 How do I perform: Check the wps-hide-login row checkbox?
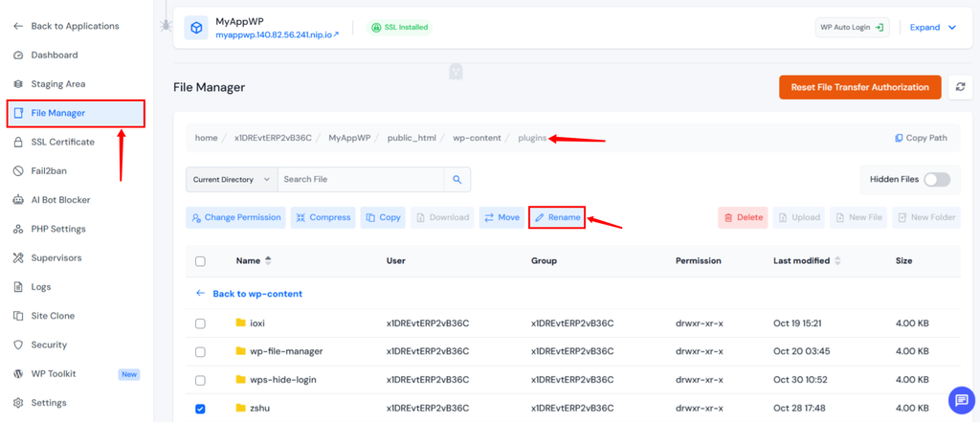[200, 380]
